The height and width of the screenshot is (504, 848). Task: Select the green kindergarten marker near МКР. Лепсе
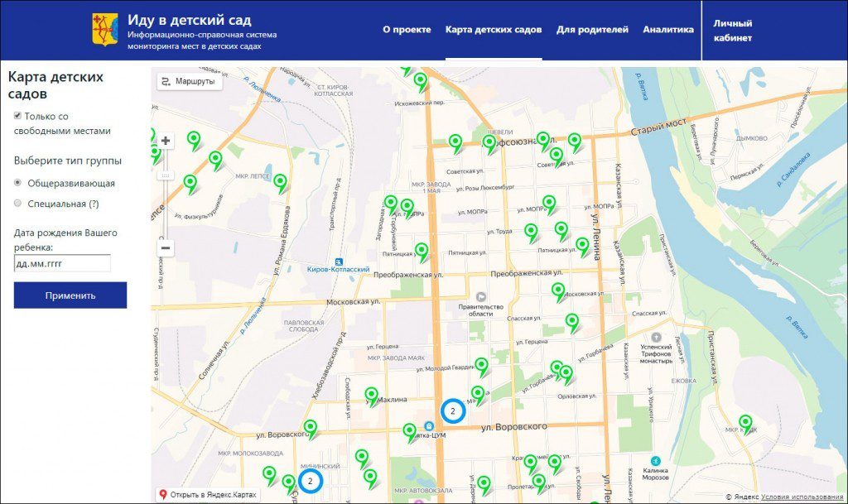click(x=280, y=182)
